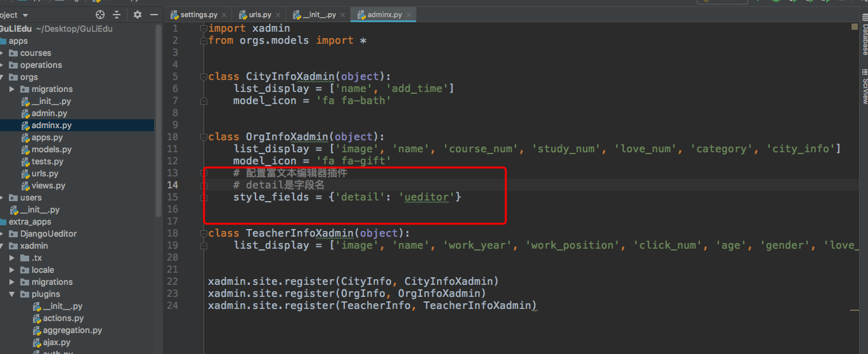Viewport: 868px width, 354px height.
Task: Toggle fold marker on line 1 imports
Action: (x=204, y=28)
